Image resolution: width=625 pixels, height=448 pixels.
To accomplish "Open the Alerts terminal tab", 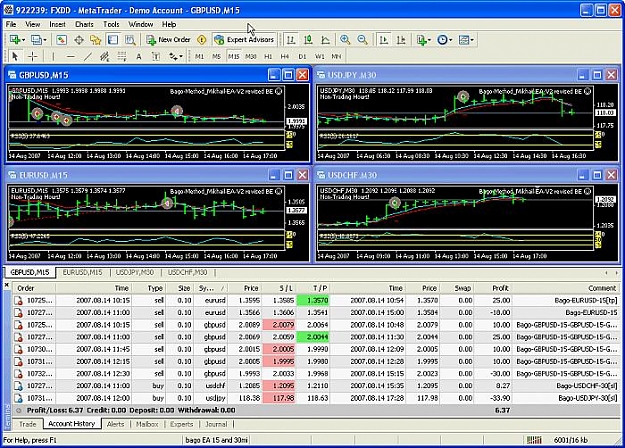I will tap(115, 424).
